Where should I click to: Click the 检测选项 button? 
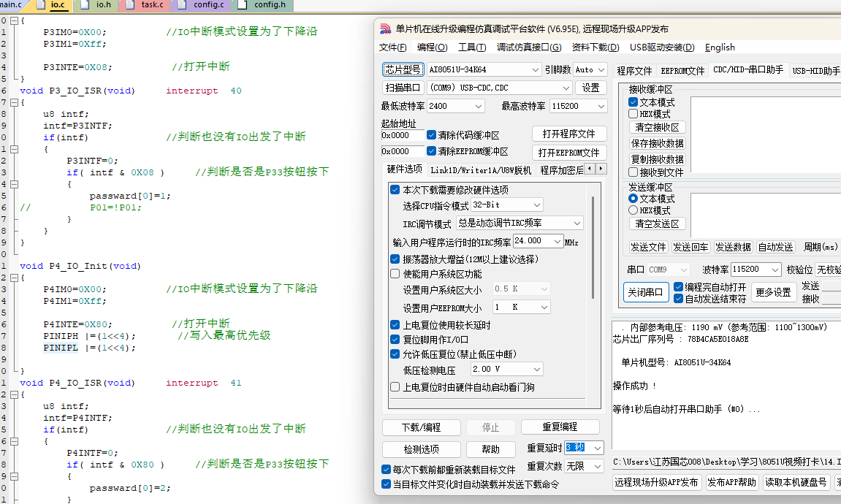click(x=422, y=448)
